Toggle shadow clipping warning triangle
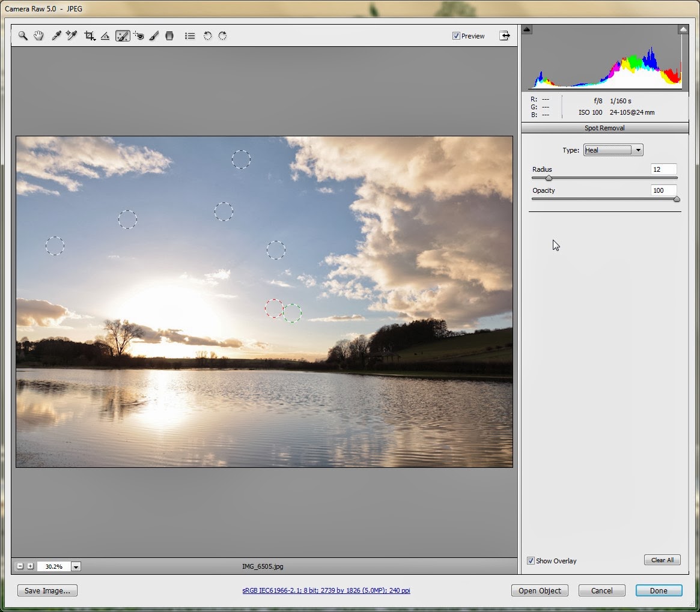Image resolution: width=700 pixels, height=612 pixels. (527, 29)
